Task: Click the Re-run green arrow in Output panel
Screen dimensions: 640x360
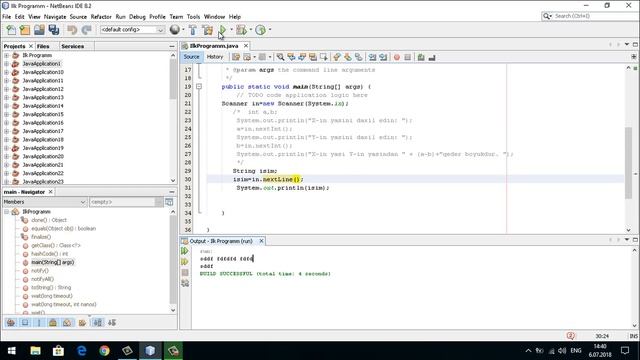Action: [x=185, y=251]
